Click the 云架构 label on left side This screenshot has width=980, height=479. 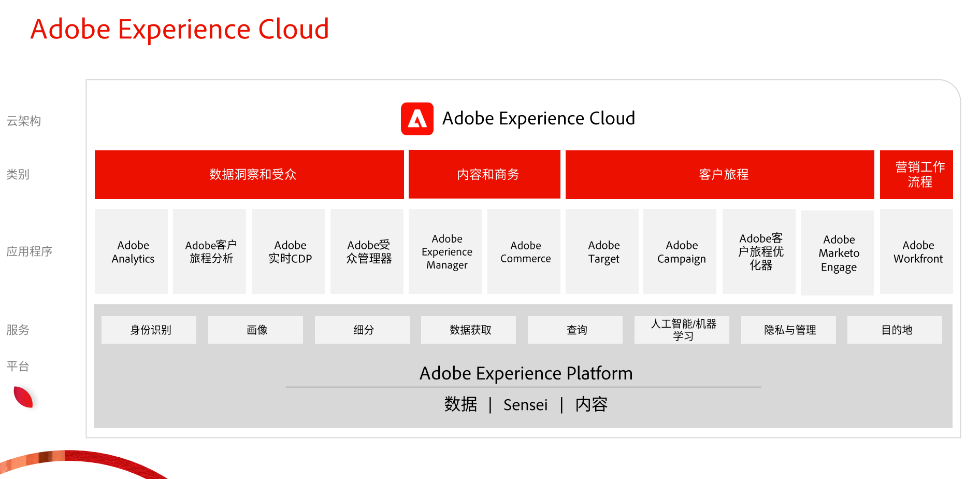[23, 121]
